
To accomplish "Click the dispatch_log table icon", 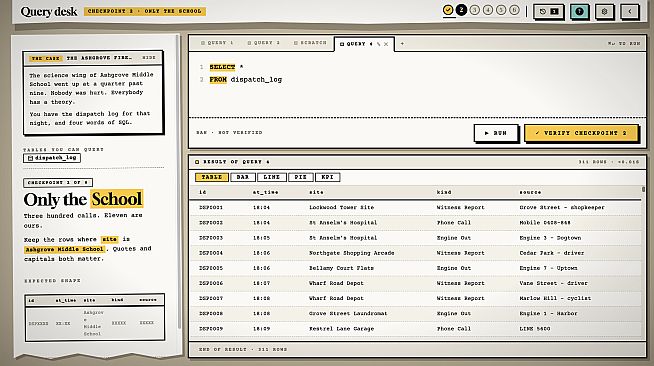I will [30, 158].
